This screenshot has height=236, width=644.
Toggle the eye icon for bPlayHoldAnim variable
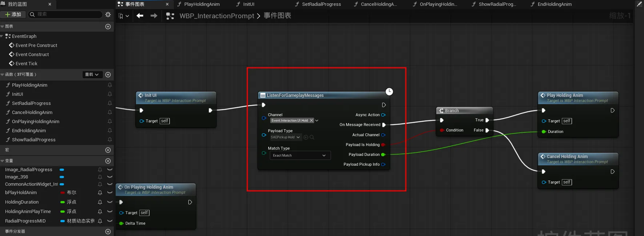pyautogui.click(x=110, y=193)
